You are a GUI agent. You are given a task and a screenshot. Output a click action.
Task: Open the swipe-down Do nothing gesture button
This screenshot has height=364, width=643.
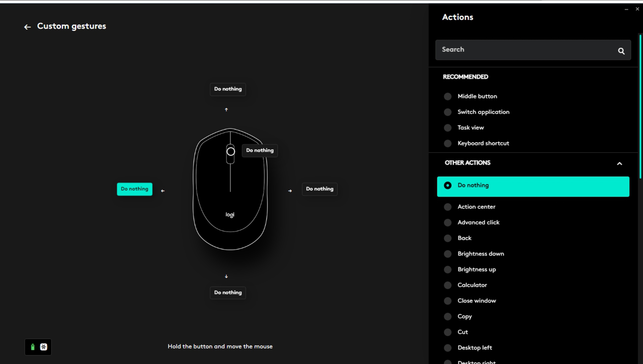[228, 293]
